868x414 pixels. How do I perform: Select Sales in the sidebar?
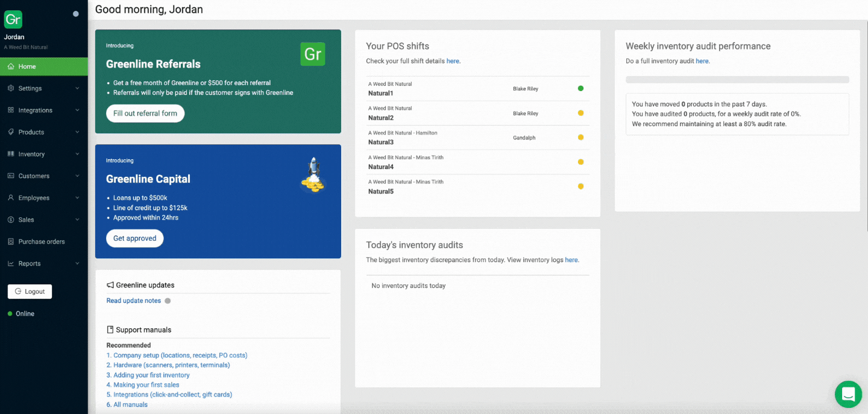pyautogui.click(x=26, y=220)
